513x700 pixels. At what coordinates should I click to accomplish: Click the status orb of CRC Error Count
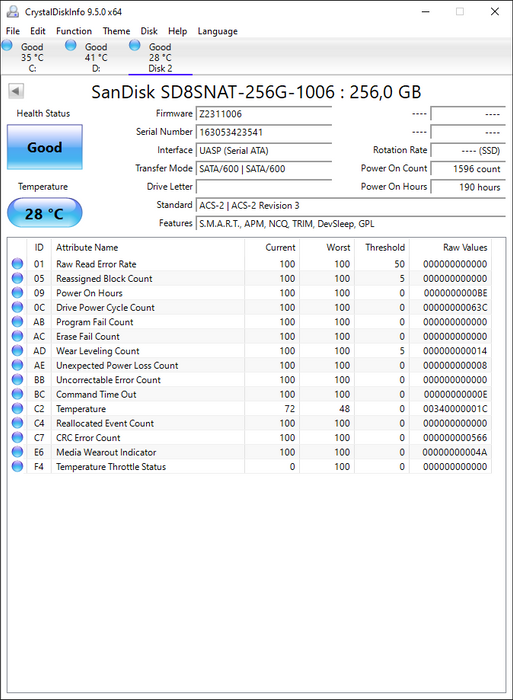(17, 438)
